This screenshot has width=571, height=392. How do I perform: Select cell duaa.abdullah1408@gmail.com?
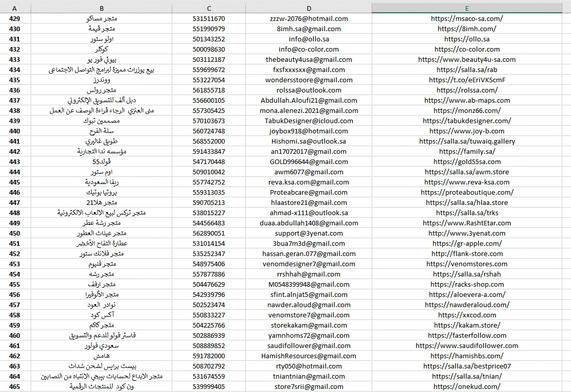[309, 222]
